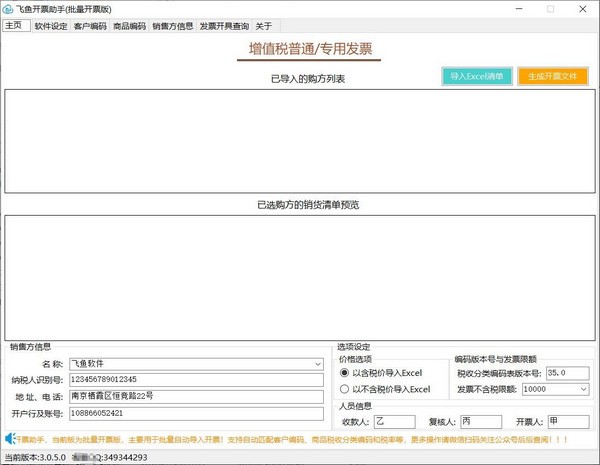Open the 软件设定 tab
600x465 pixels.
tap(51, 27)
